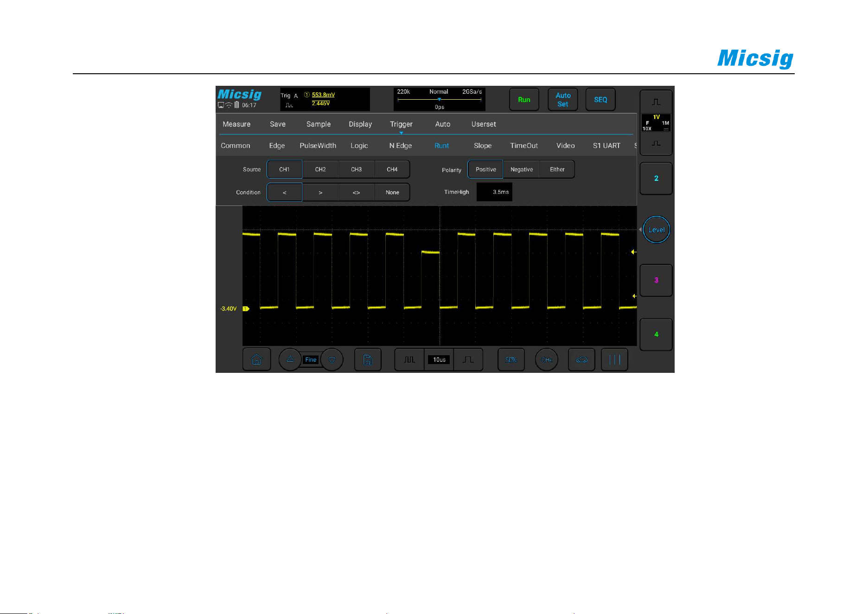Switch to the PulseWidth trigger tab

[318, 146]
